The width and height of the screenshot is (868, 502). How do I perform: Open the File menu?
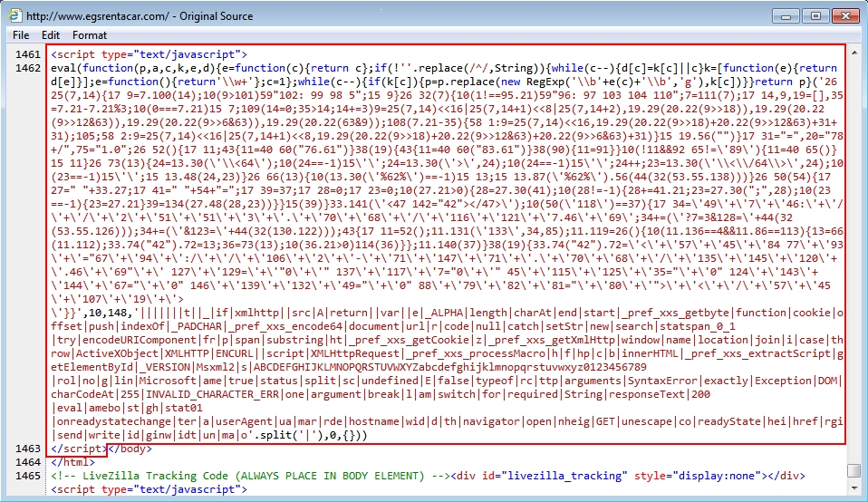(x=21, y=34)
